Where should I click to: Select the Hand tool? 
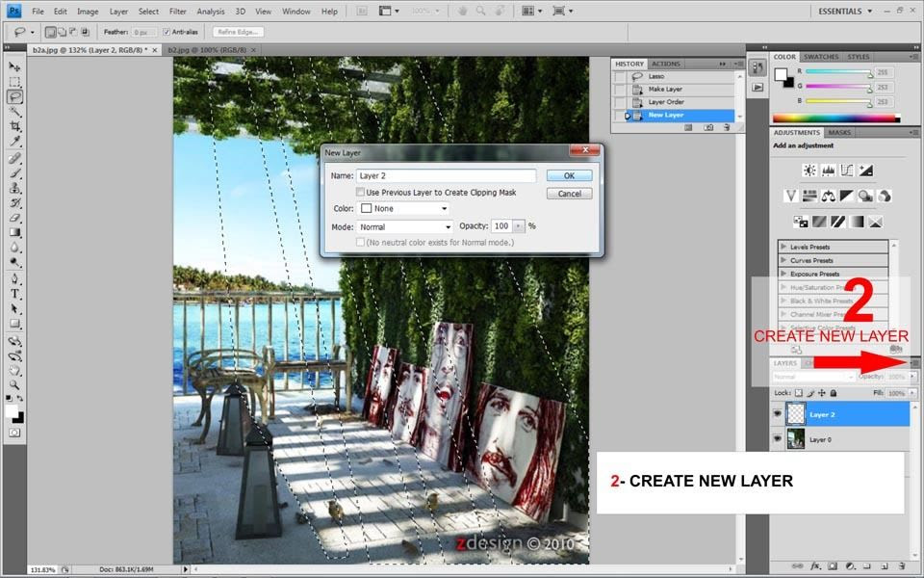point(14,370)
